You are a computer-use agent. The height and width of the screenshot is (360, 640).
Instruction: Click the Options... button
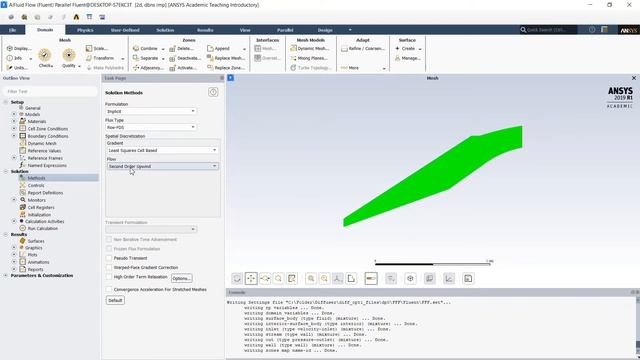182,278
